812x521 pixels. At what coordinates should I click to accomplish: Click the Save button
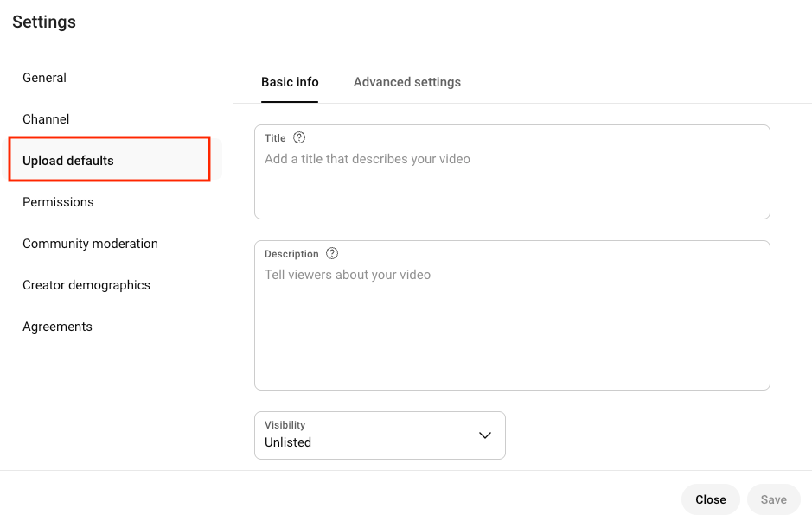click(x=773, y=499)
